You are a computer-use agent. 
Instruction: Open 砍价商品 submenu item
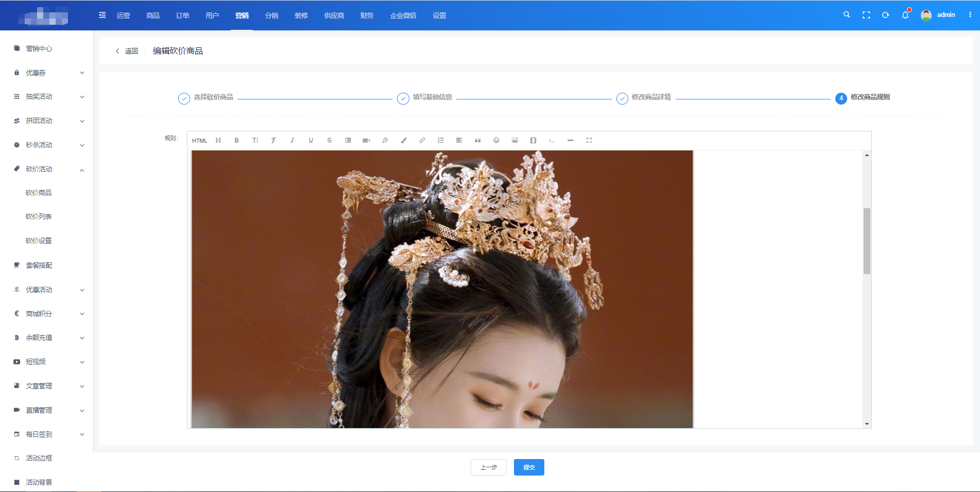(x=39, y=193)
